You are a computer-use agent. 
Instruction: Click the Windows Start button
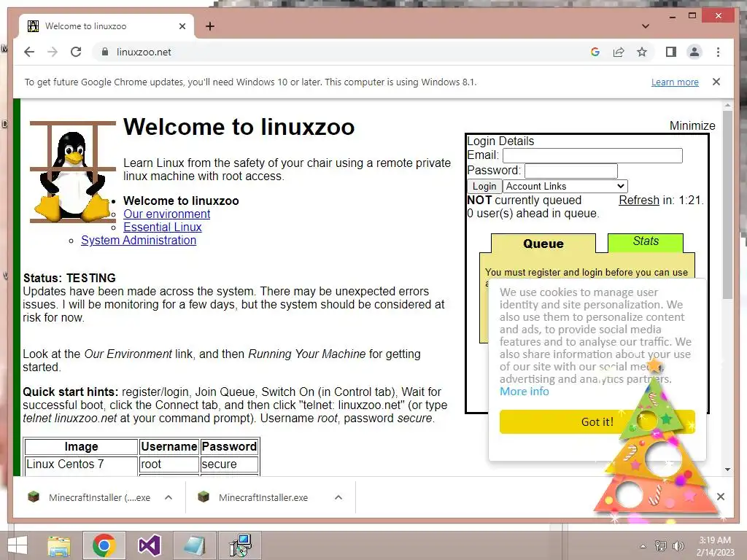[18, 545]
